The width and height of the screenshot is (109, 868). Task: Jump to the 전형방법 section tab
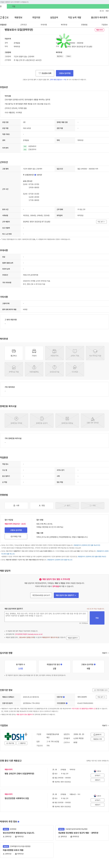pos(84,25)
